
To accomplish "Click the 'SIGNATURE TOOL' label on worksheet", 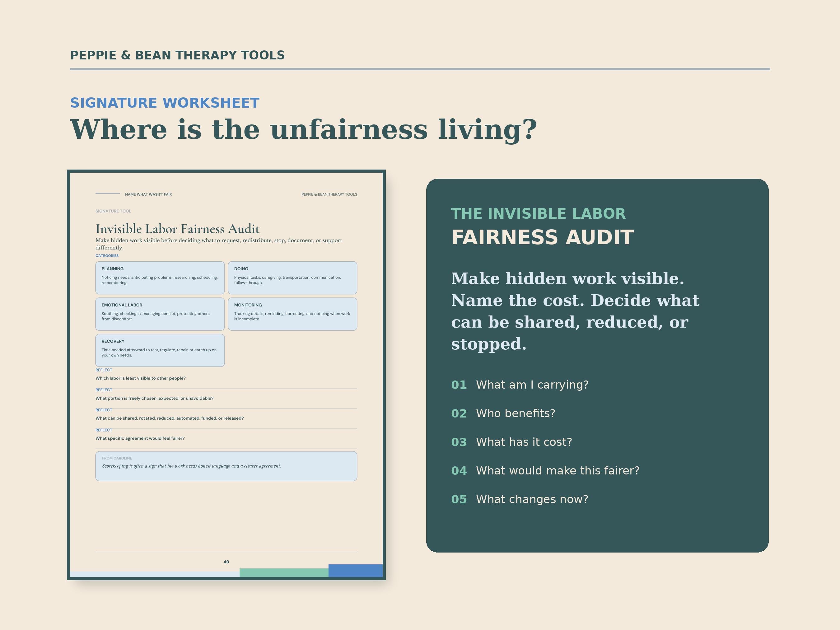I will (x=113, y=211).
